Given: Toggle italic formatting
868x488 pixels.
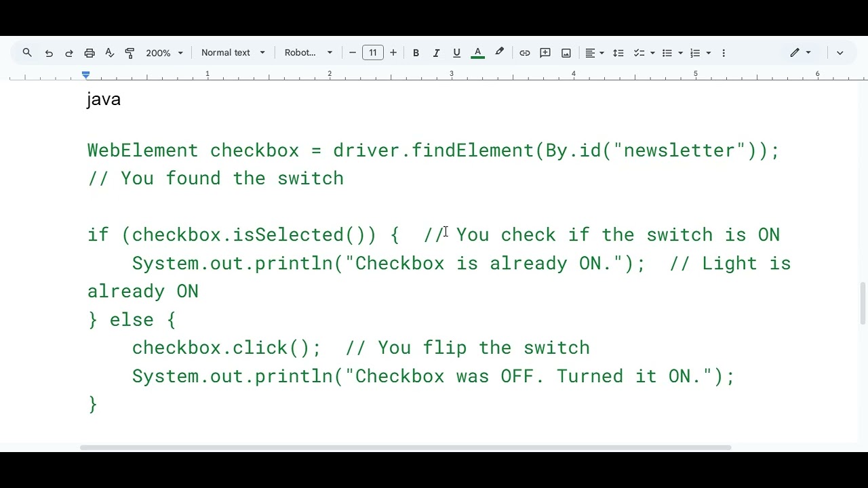Looking at the screenshot, I should coord(436,53).
